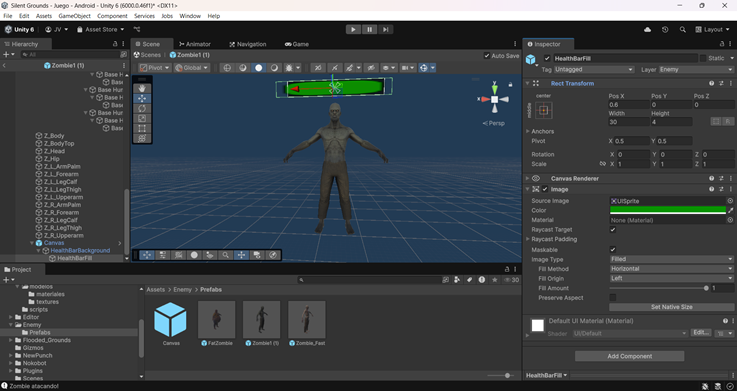
Task: Open the GameObject menu
Action: [x=74, y=16]
